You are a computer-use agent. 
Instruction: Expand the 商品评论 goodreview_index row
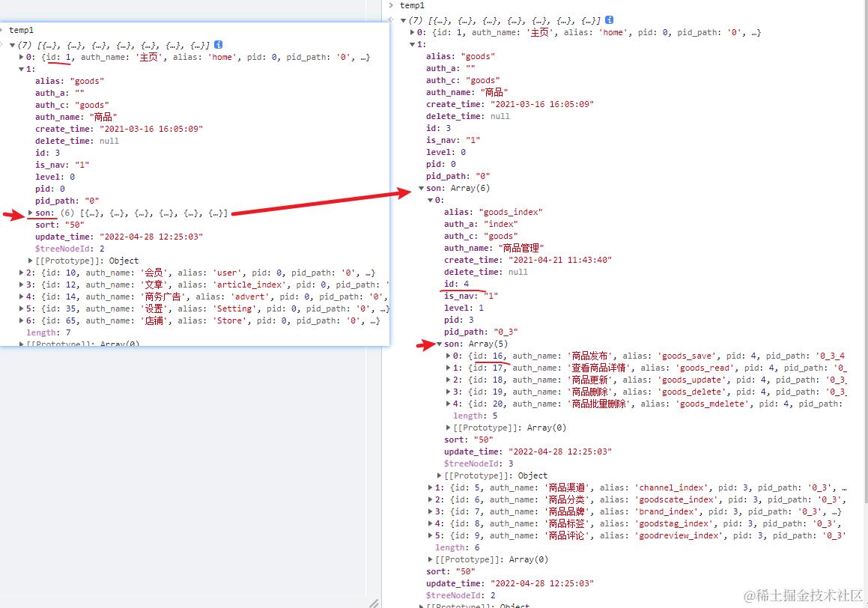[x=430, y=536]
